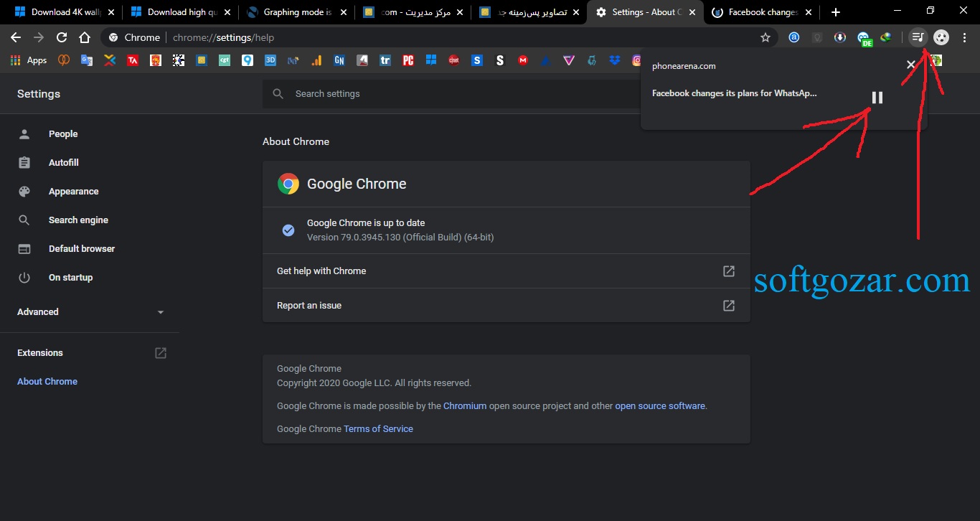Open Search engine settings
Image resolution: width=980 pixels, height=521 pixels.
[x=90, y=220]
